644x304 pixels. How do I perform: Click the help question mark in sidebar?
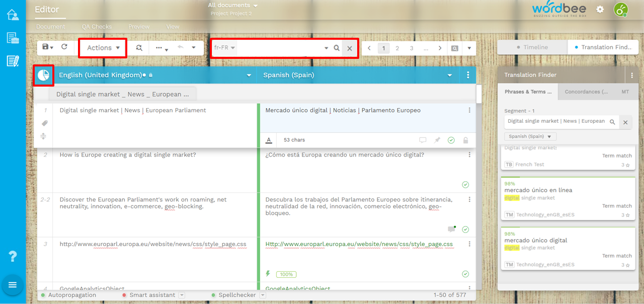tap(13, 256)
